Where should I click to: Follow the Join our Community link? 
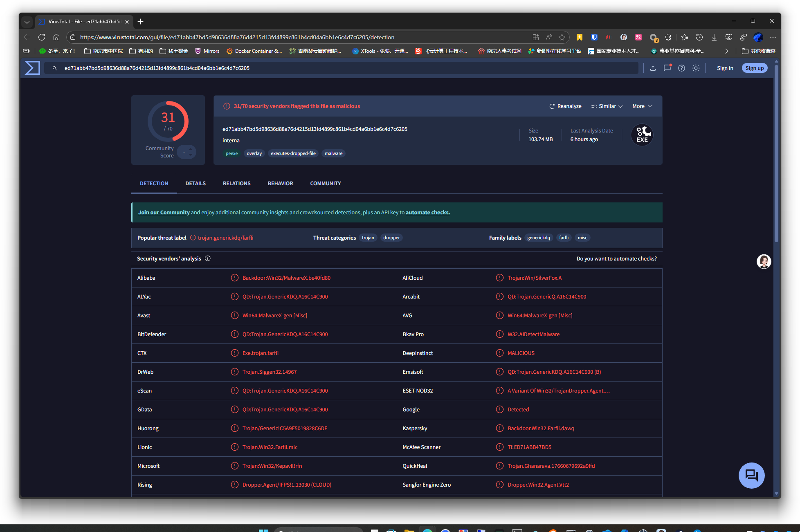tap(164, 213)
